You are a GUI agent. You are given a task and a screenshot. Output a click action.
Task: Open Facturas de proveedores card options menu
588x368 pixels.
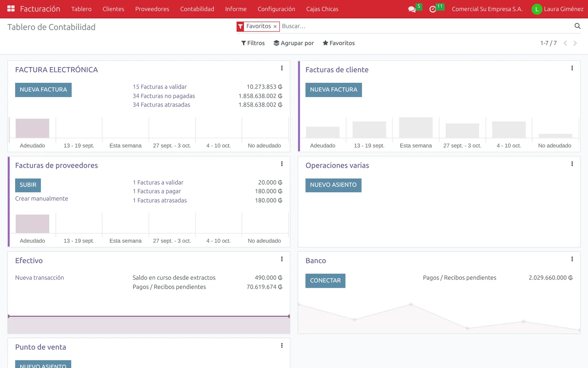point(282,164)
